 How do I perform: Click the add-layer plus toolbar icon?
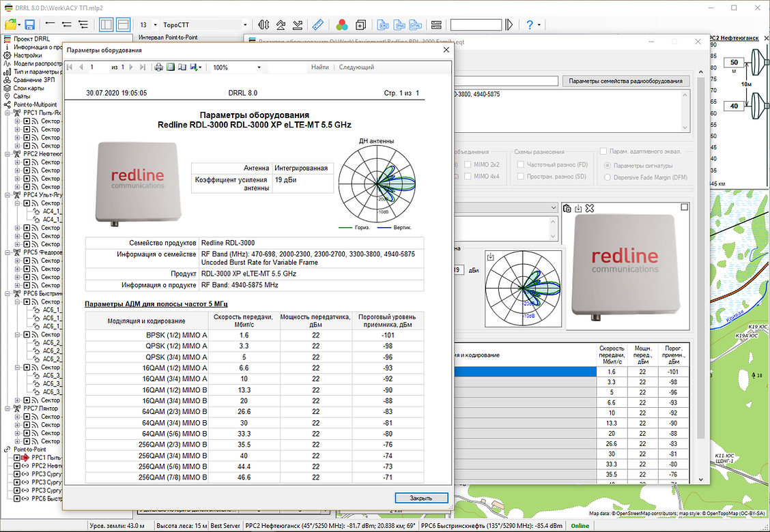point(361,25)
